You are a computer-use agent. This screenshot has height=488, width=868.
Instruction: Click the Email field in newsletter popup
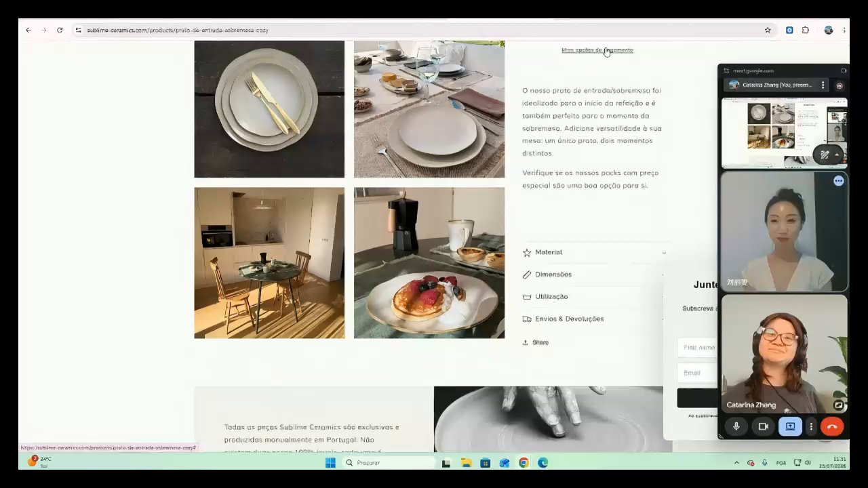(697, 373)
